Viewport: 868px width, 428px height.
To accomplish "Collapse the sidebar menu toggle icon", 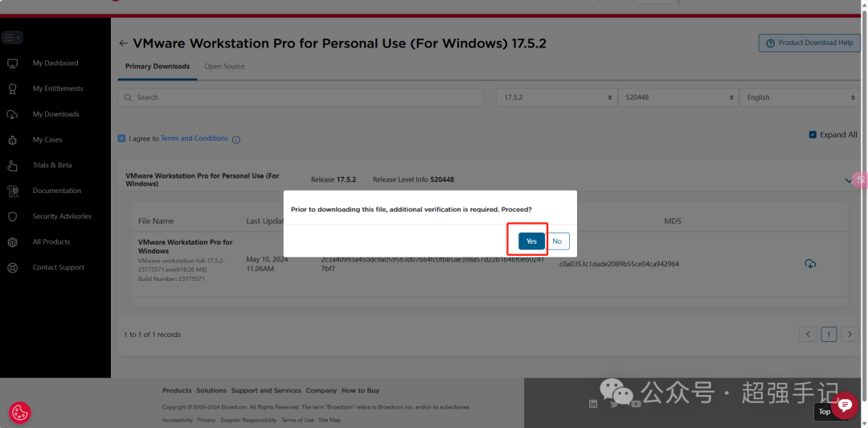I will (x=11, y=38).
